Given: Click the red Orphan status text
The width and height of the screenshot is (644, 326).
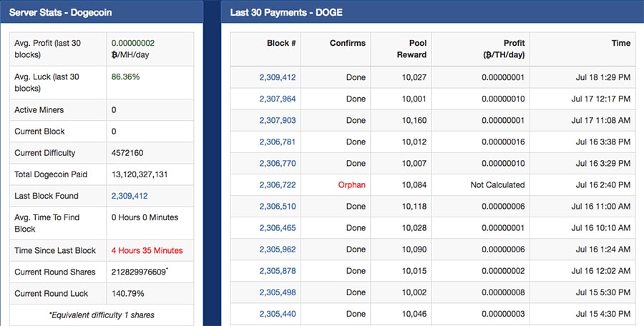Looking at the screenshot, I should coord(351,184).
